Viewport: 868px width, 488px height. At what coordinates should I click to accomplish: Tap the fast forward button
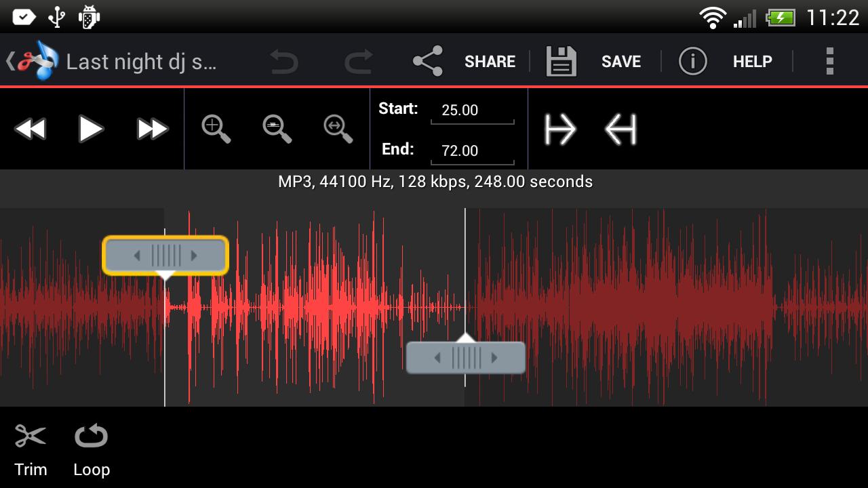coord(152,129)
